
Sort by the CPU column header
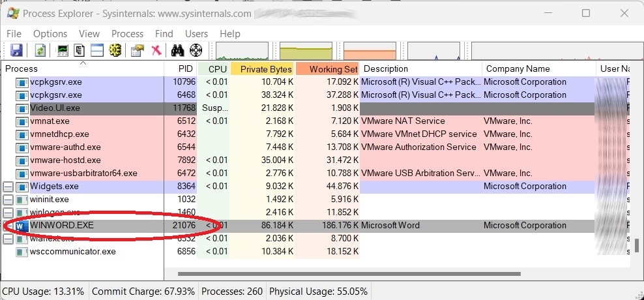[x=214, y=68]
